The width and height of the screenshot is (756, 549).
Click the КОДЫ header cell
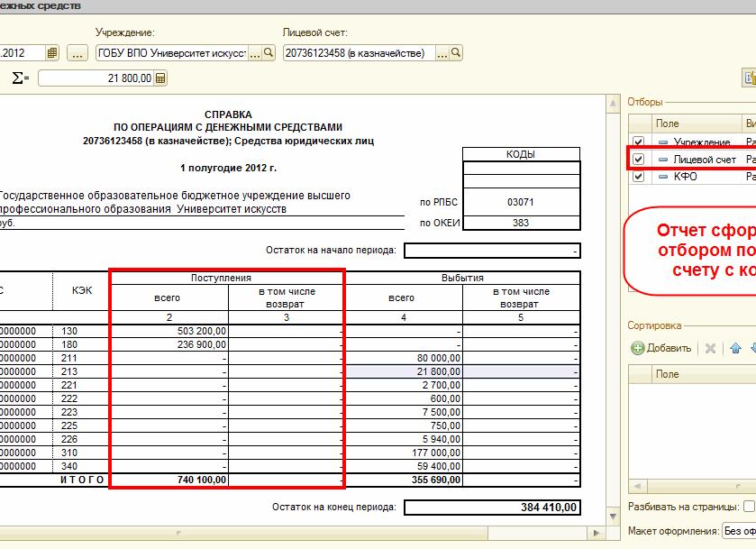point(521,154)
